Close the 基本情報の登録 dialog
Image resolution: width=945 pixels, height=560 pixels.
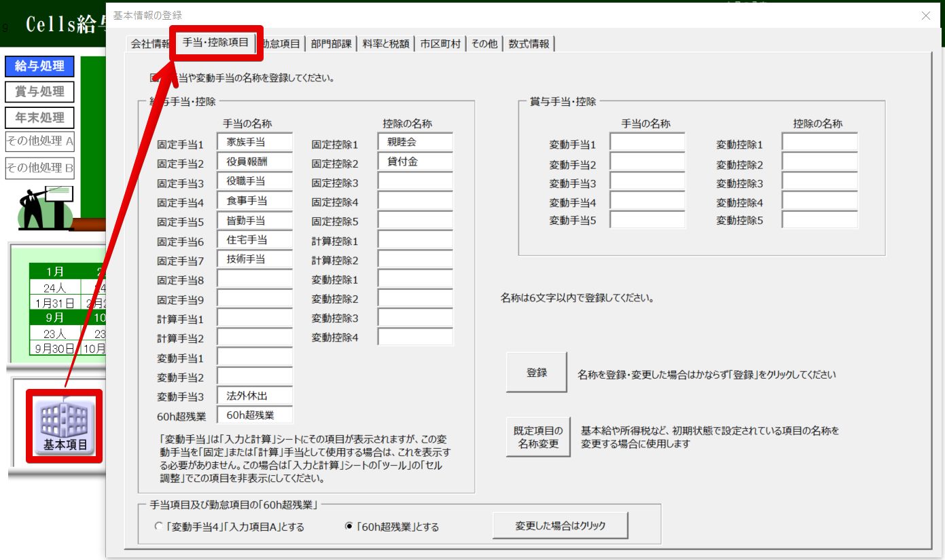pos(925,15)
